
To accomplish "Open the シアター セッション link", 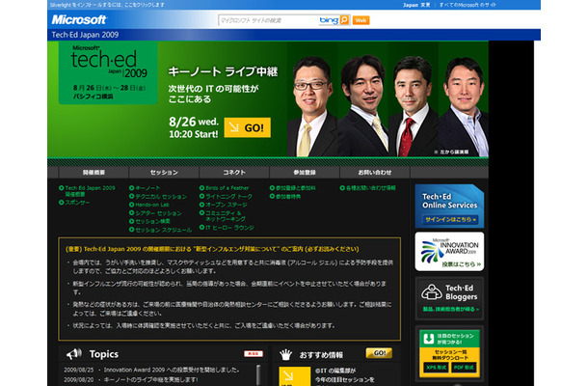I will [x=158, y=213].
